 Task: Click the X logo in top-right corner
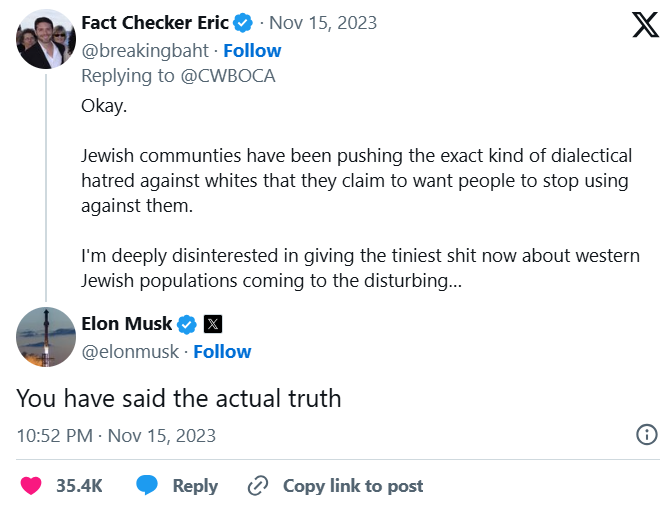coord(632,24)
